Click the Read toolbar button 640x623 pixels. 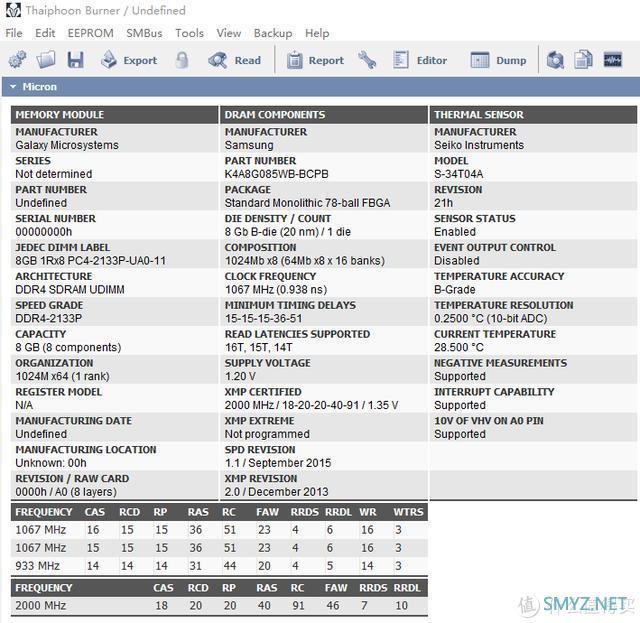click(x=235, y=60)
